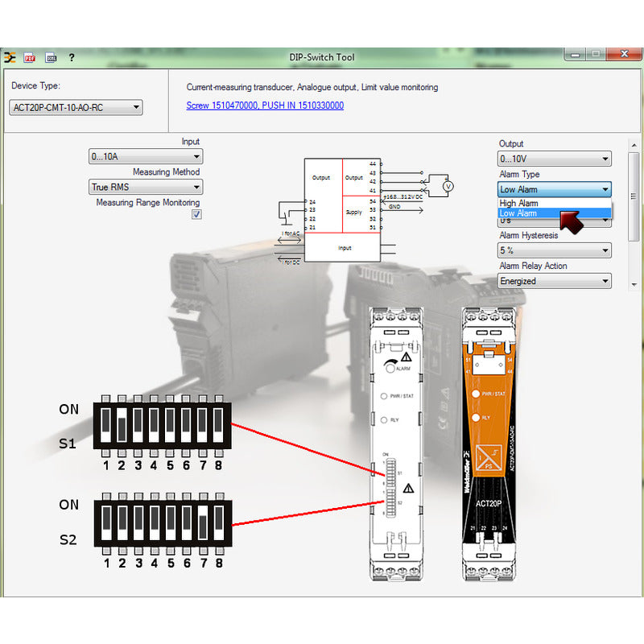644x644 pixels.
Task: Toggle Measuring Range Monitoring checkbox
Action: click(x=196, y=214)
